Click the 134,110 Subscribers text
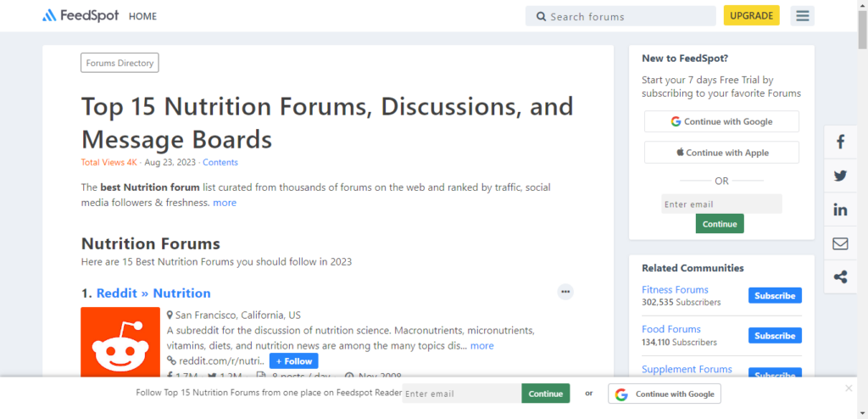The width and height of the screenshot is (868, 419). pyautogui.click(x=679, y=343)
